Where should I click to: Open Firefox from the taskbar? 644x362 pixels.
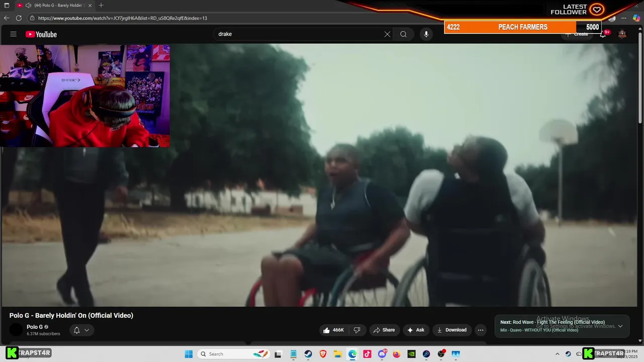396,354
